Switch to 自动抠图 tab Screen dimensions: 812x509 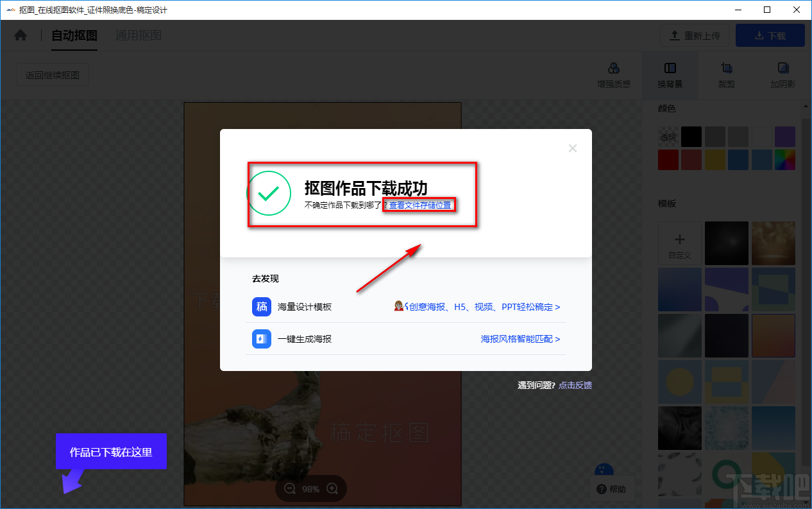(74, 35)
